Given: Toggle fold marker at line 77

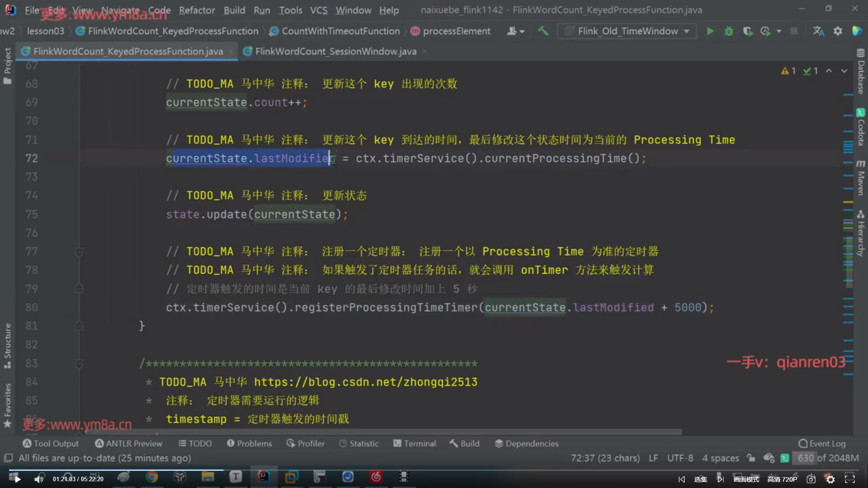Looking at the screenshot, I should 79,251.
